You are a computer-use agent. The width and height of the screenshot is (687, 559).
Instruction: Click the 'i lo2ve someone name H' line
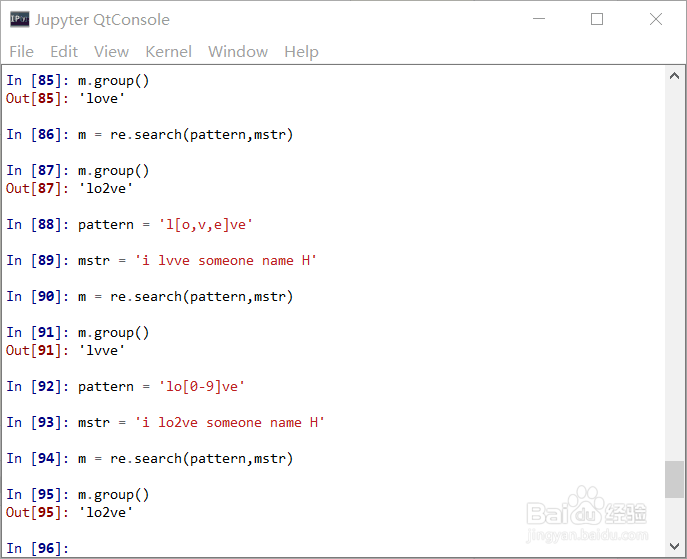click(165, 423)
